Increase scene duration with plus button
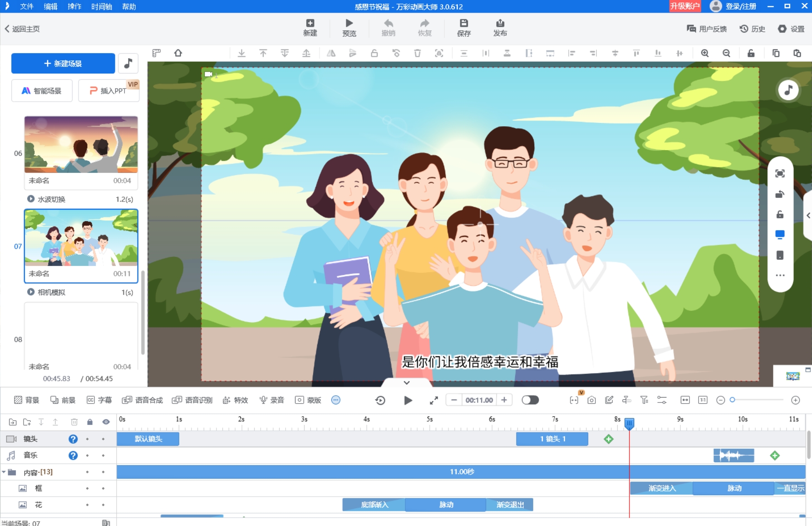 click(x=504, y=400)
